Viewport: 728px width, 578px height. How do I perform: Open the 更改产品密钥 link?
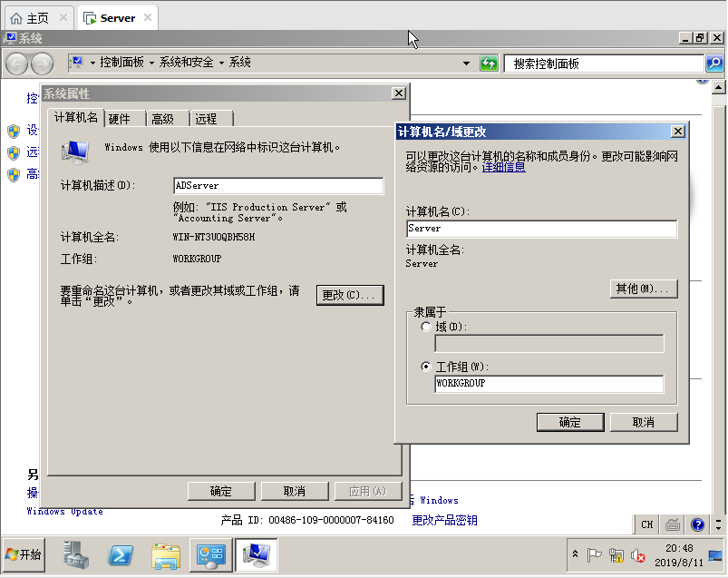coord(444,520)
